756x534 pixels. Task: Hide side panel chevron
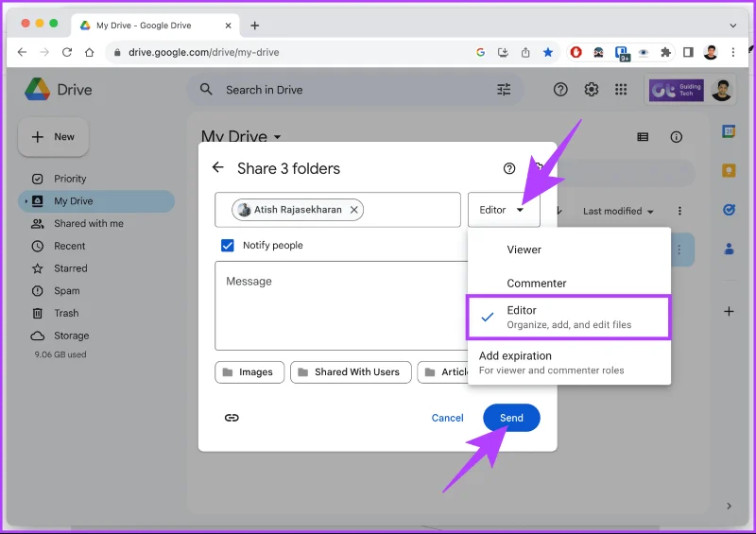(729, 506)
